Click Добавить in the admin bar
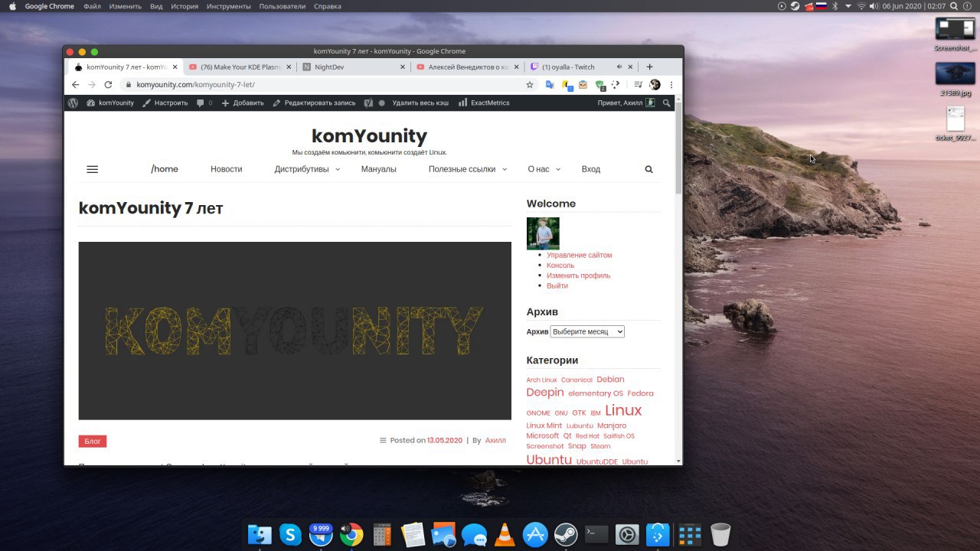Screen dimensions: 980x551 243,103
